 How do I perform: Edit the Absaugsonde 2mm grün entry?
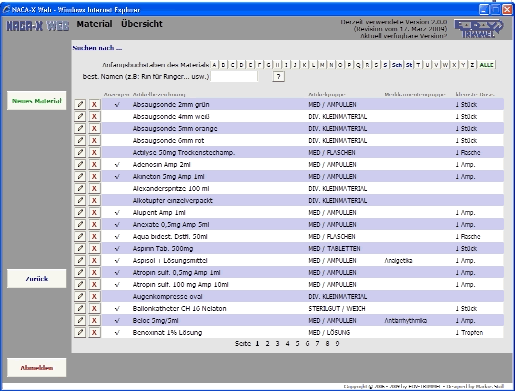tap(80, 105)
